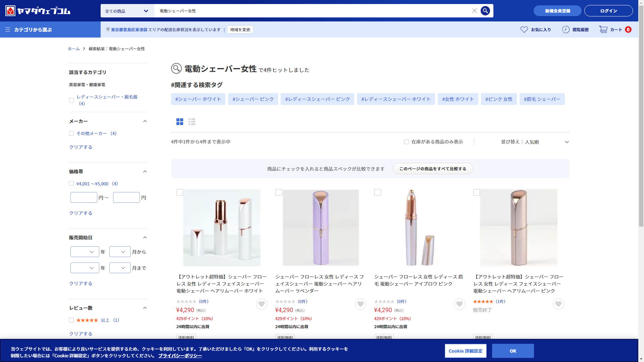
Task: Collapse the レビュー数 filter section
Action: click(145, 308)
